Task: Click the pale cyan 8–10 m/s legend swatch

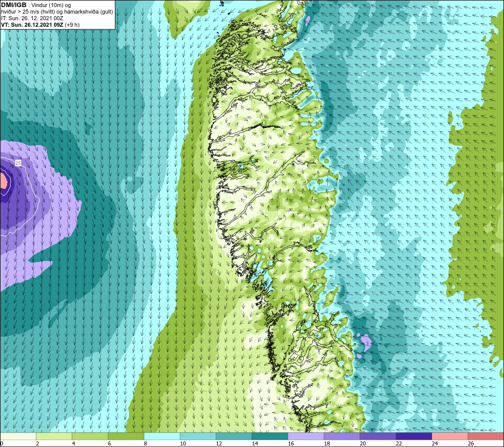Action: (162, 436)
